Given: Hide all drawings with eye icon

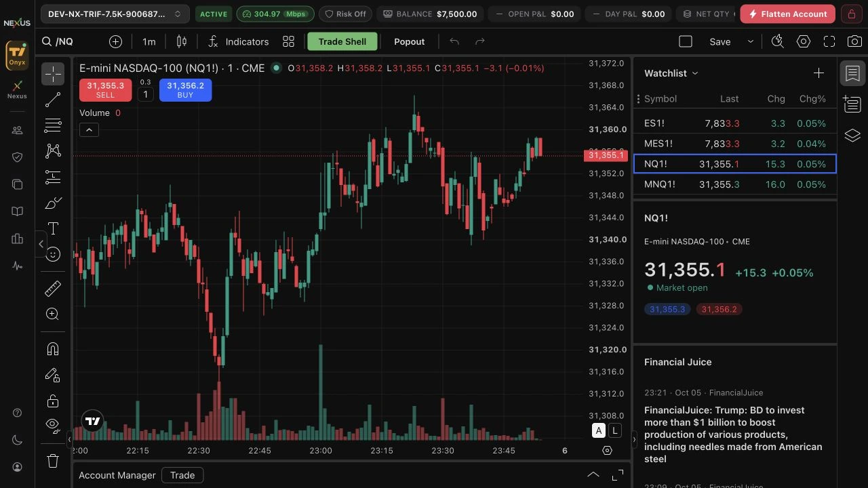Looking at the screenshot, I should coord(53,426).
